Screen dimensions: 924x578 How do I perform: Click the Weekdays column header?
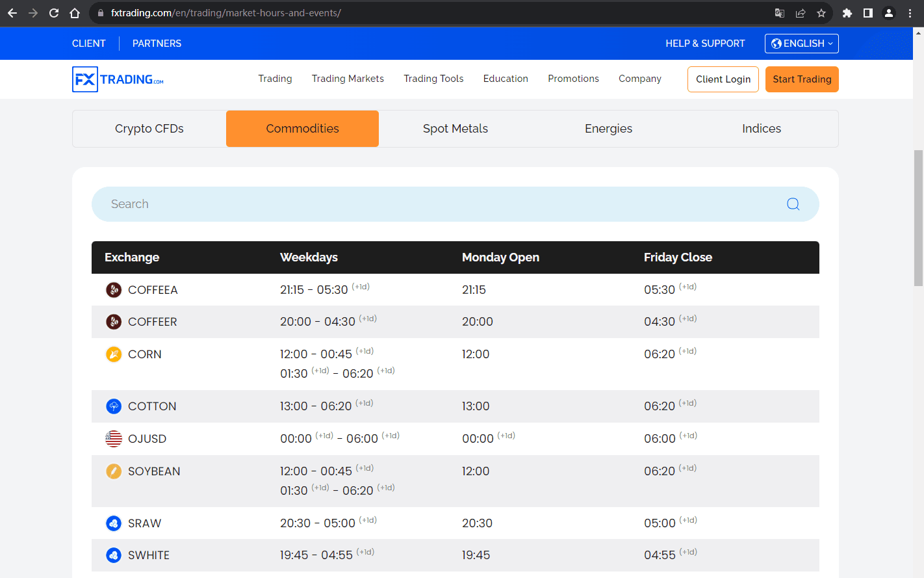309,257
